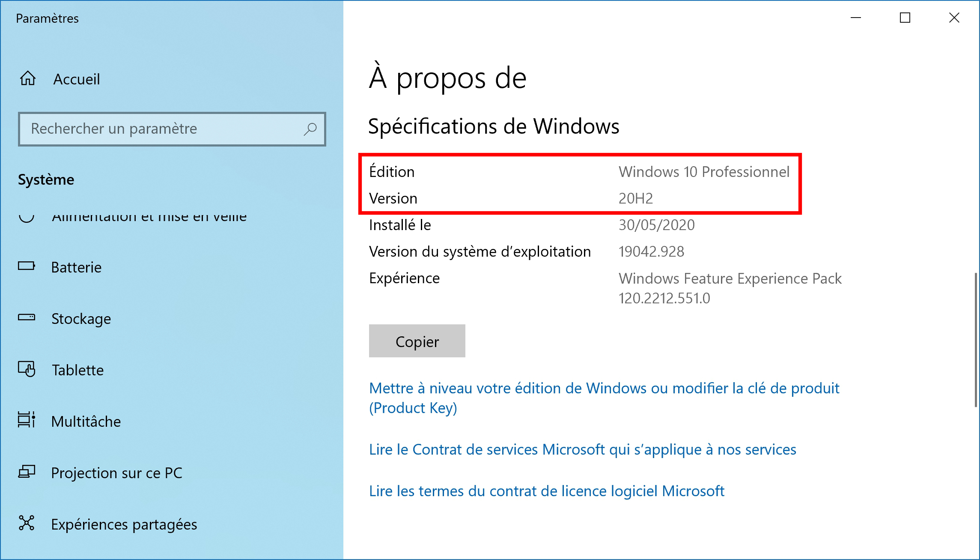Click the Projection sur ce PC icon

tap(27, 472)
